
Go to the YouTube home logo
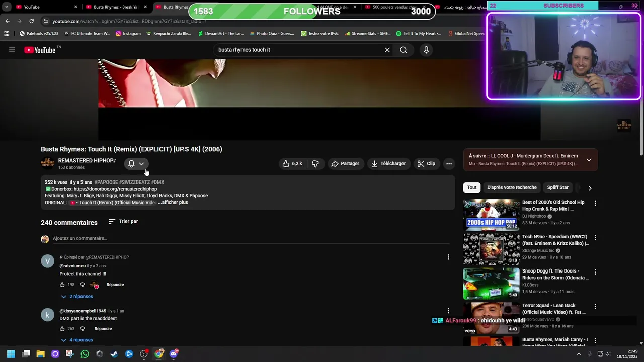pos(40,50)
